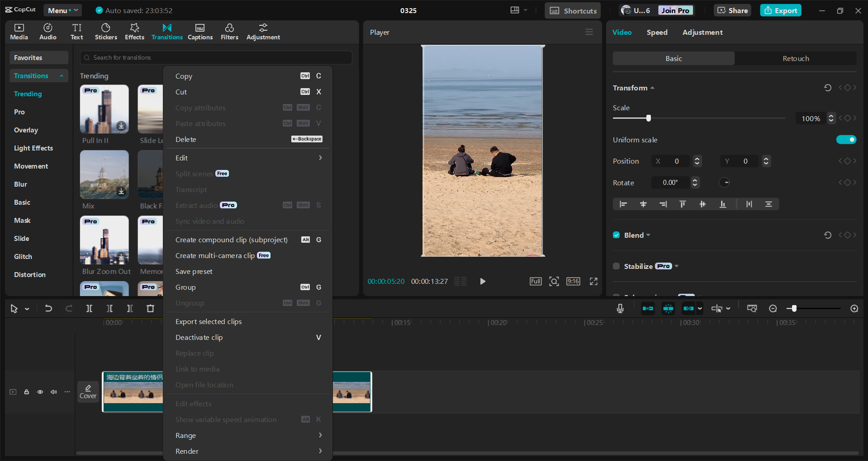Reset the Transform settings

click(x=827, y=88)
